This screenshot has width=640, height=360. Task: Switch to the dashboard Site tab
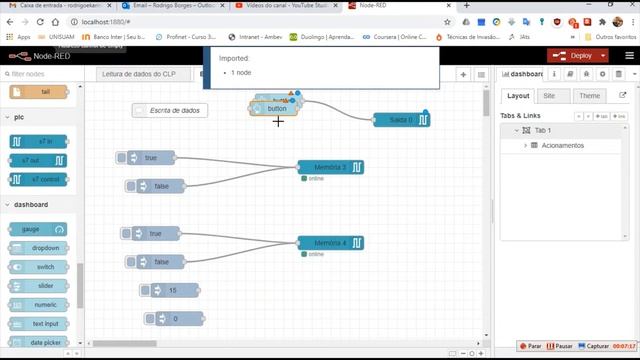point(549,96)
